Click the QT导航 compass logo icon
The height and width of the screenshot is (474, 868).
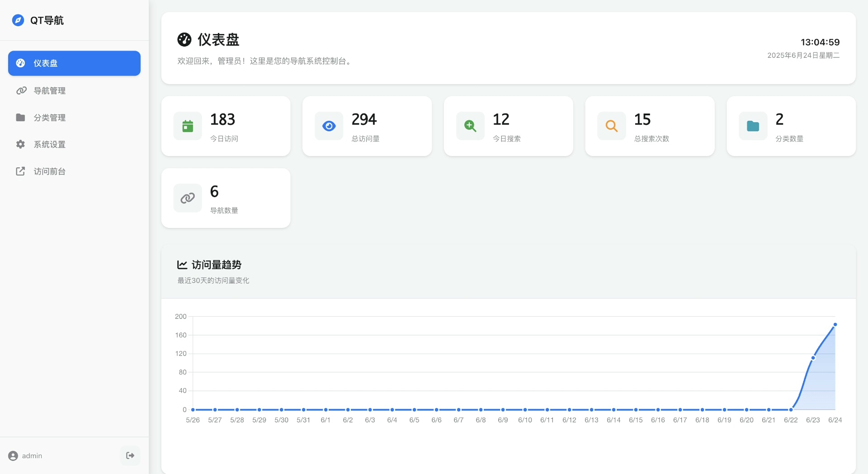click(18, 20)
